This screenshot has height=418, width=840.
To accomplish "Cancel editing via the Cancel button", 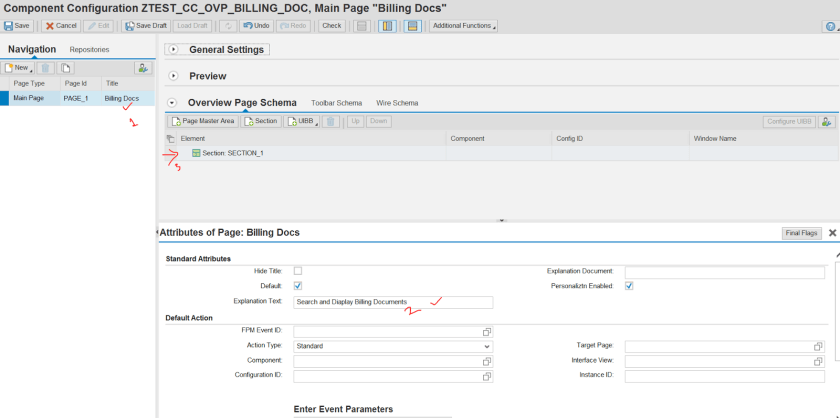I will (61, 26).
